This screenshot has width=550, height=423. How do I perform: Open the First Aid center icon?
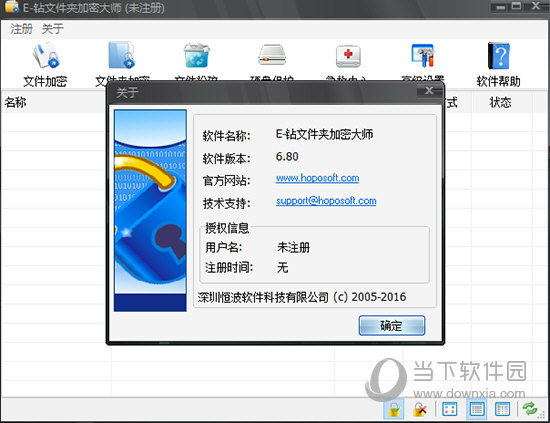[348, 56]
